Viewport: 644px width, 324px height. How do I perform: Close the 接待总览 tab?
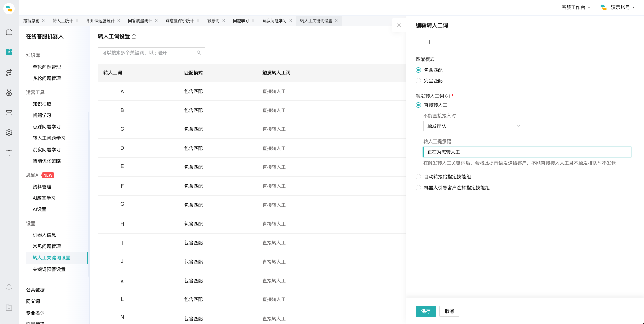coord(43,21)
